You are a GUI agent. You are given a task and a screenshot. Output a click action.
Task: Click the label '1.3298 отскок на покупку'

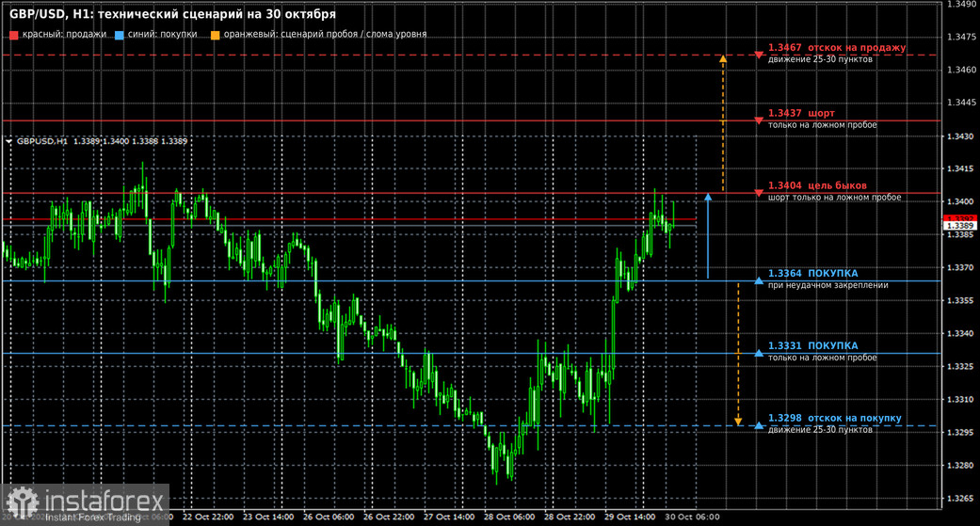pos(834,418)
